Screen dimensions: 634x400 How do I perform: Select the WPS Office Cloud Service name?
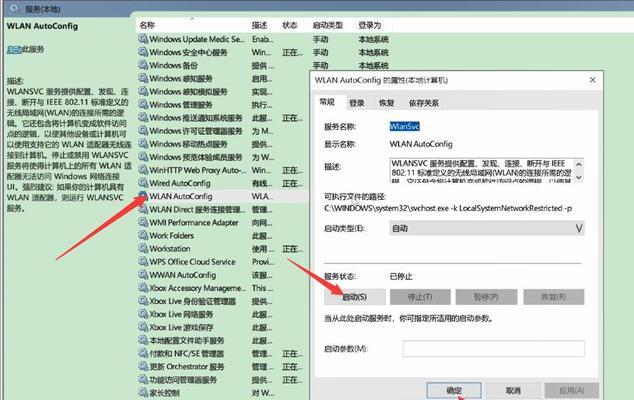(192, 262)
